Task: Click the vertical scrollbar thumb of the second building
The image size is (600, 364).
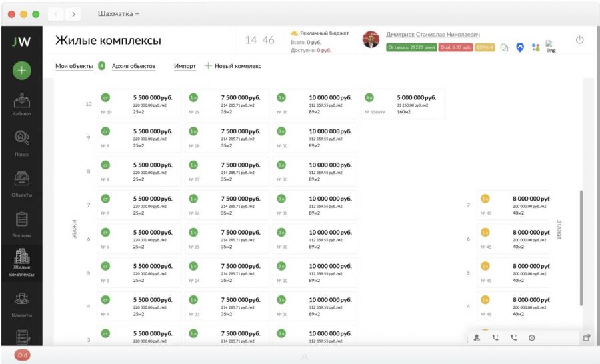Action: [x=581, y=247]
